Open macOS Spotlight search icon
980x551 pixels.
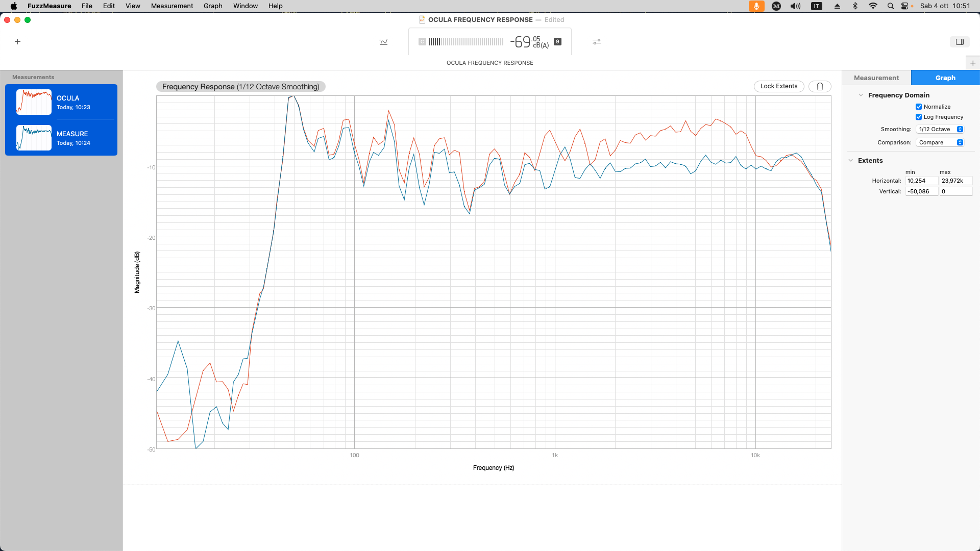[x=891, y=6]
